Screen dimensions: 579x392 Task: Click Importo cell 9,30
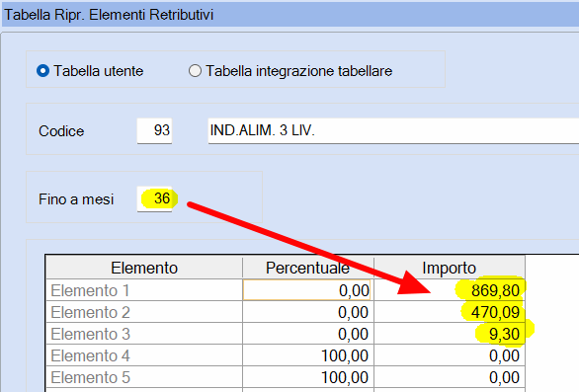[x=450, y=334]
